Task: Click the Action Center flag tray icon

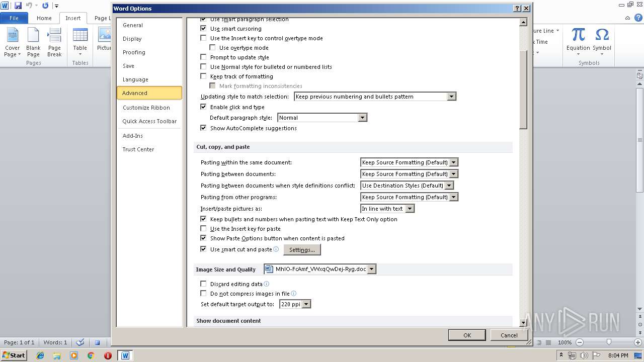Action: click(x=596, y=355)
